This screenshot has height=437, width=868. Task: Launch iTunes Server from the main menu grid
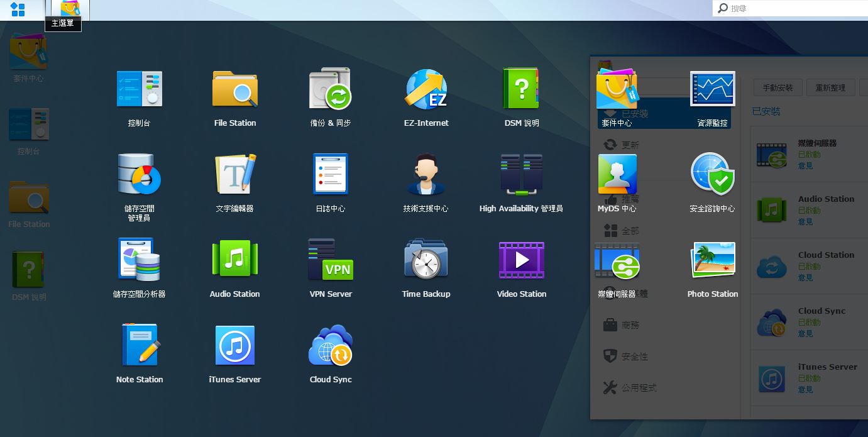tap(234, 354)
